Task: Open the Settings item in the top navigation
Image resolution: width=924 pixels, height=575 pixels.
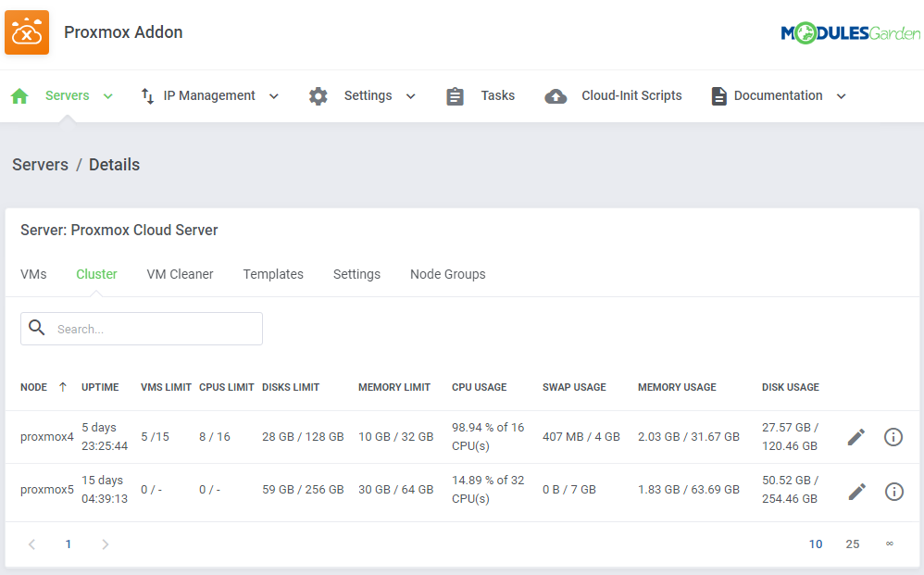Action: point(368,95)
